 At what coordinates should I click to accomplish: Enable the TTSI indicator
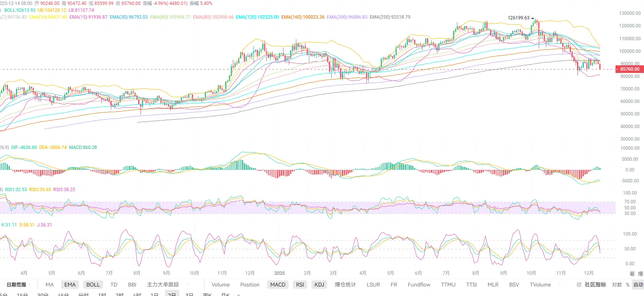click(472, 285)
